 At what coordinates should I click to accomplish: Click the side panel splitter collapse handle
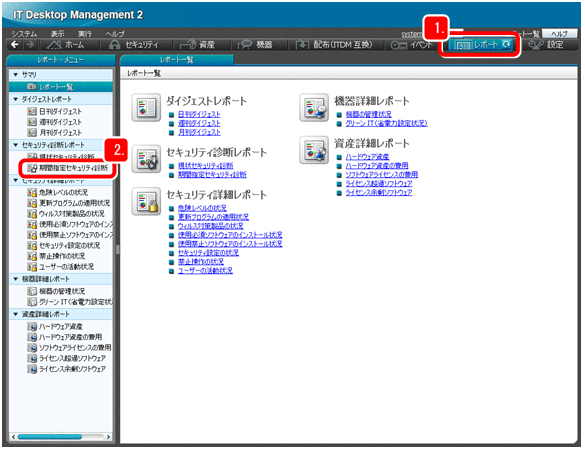117,250
